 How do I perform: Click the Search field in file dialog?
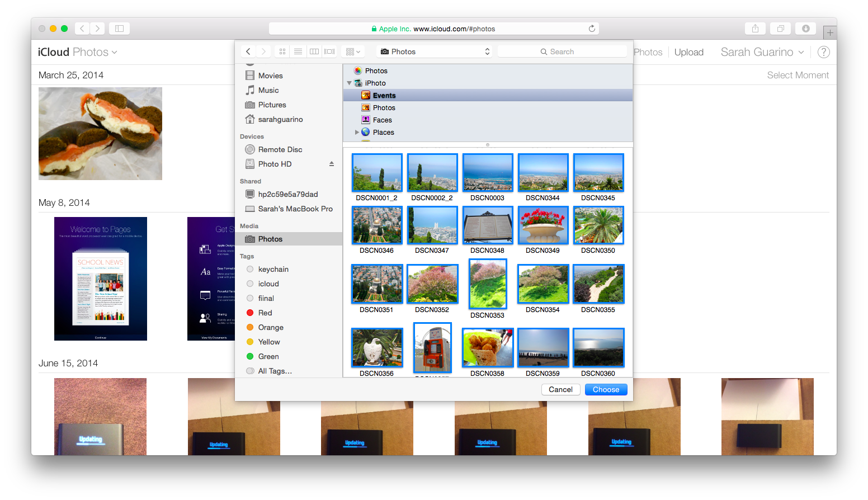pos(562,51)
